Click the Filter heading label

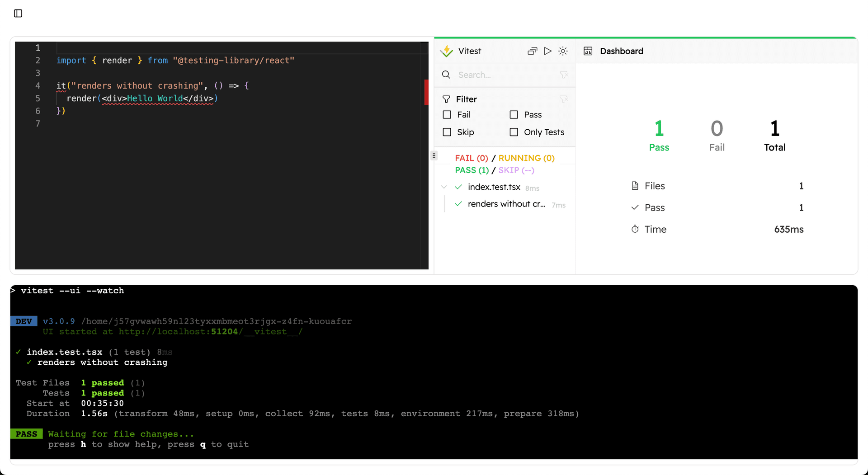467,99
